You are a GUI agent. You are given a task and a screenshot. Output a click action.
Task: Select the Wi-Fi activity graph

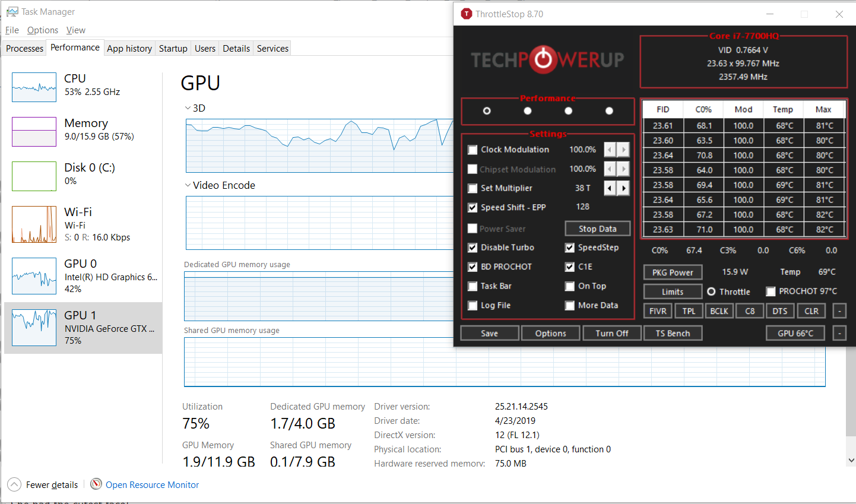[x=34, y=224]
